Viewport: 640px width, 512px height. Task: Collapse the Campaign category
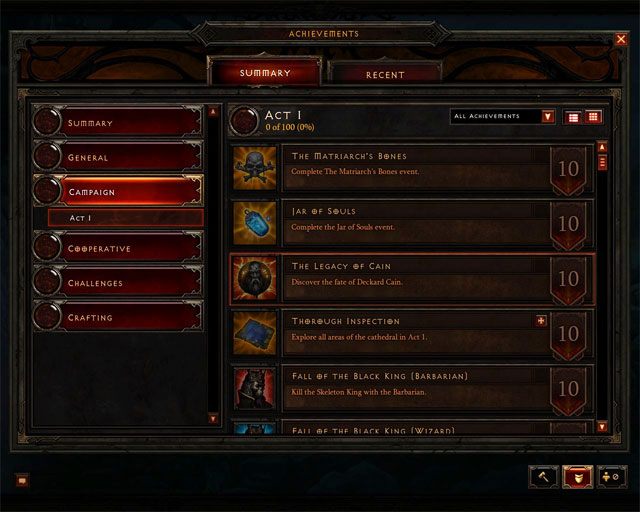(x=118, y=191)
